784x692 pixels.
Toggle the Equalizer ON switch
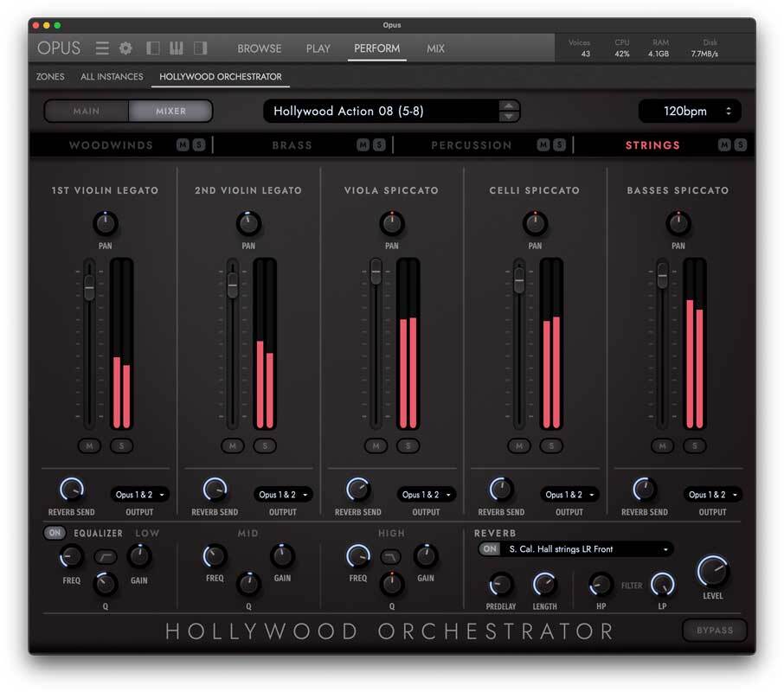pos(55,533)
